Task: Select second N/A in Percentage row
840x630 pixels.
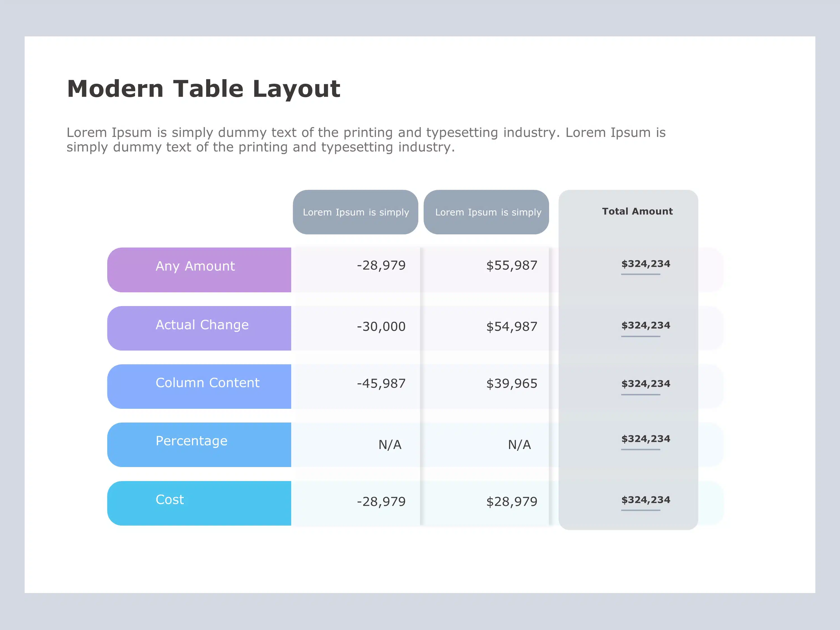Action: point(519,445)
